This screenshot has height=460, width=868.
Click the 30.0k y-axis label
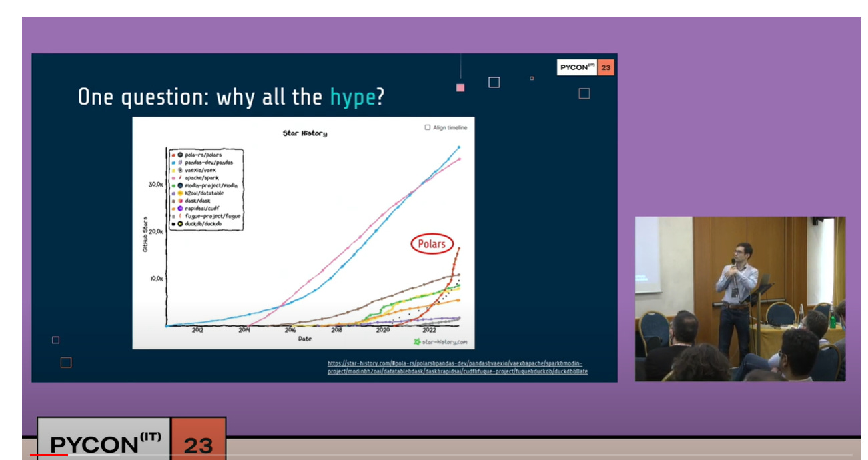pos(155,184)
